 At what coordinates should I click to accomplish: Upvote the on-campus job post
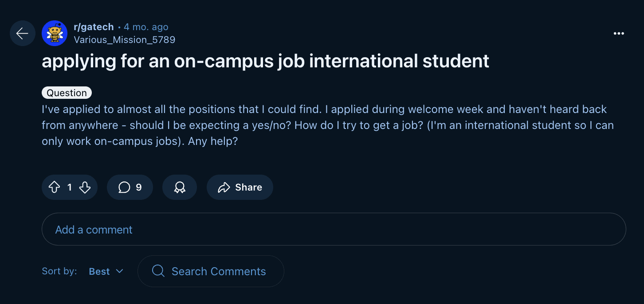54,187
